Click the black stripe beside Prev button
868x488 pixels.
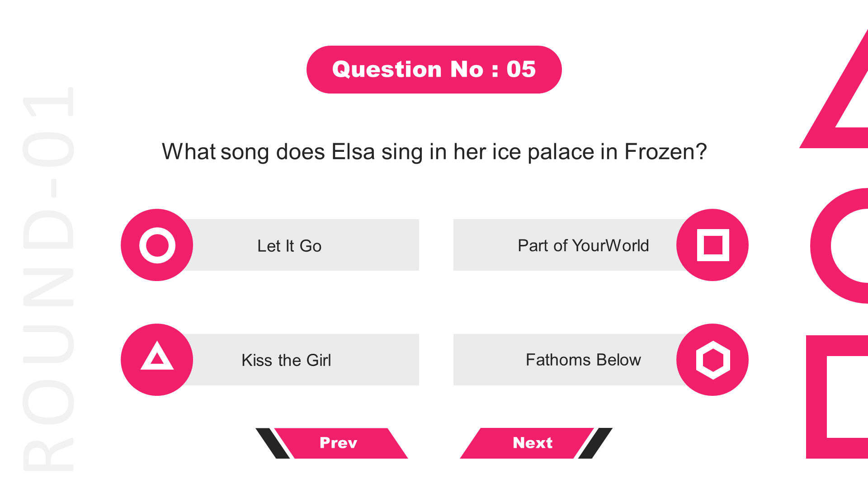(x=272, y=443)
